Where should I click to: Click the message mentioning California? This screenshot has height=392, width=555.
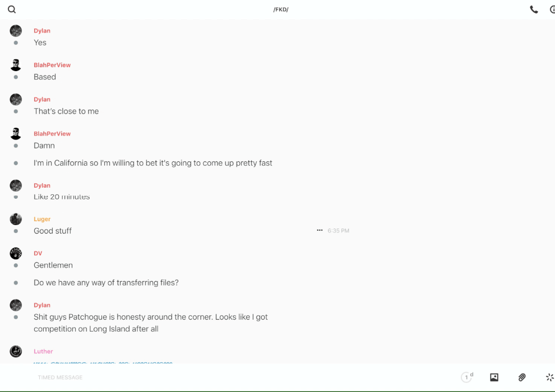(x=152, y=163)
